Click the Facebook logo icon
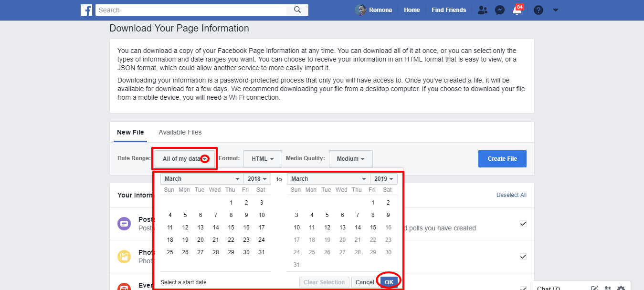Image resolution: width=644 pixels, height=290 pixels. pyautogui.click(x=86, y=10)
